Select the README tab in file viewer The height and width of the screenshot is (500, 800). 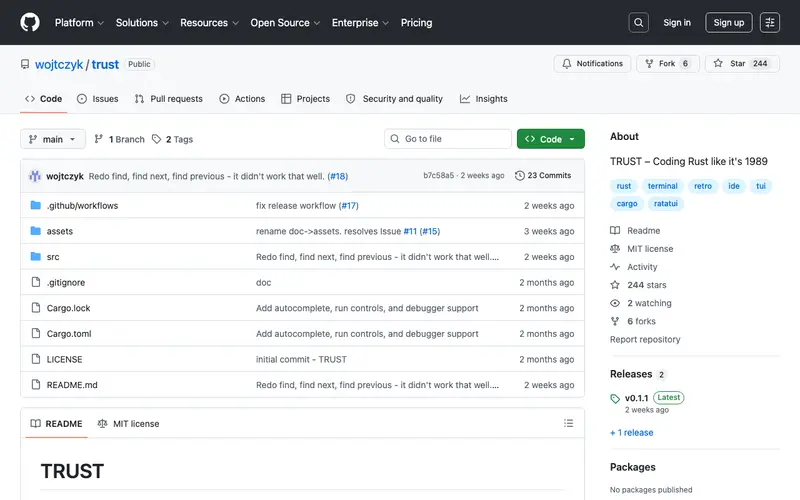[x=56, y=423]
